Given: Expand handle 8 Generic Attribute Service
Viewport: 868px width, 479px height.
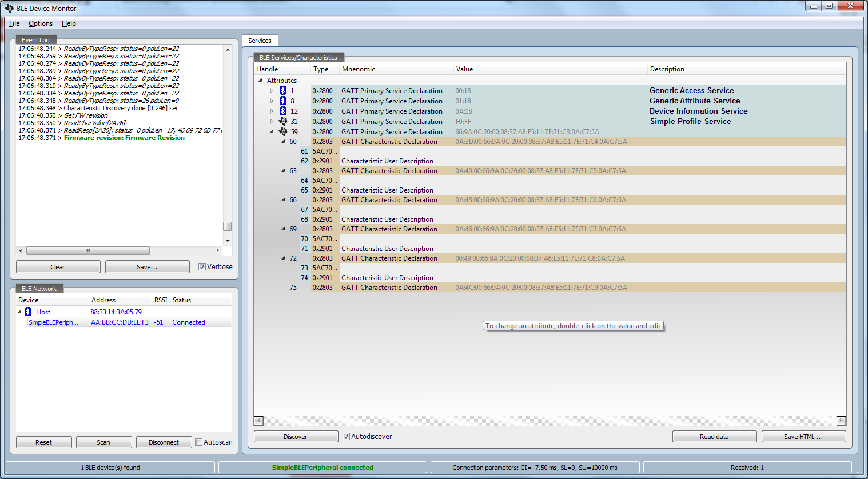Looking at the screenshot, I should coord(272,101).
